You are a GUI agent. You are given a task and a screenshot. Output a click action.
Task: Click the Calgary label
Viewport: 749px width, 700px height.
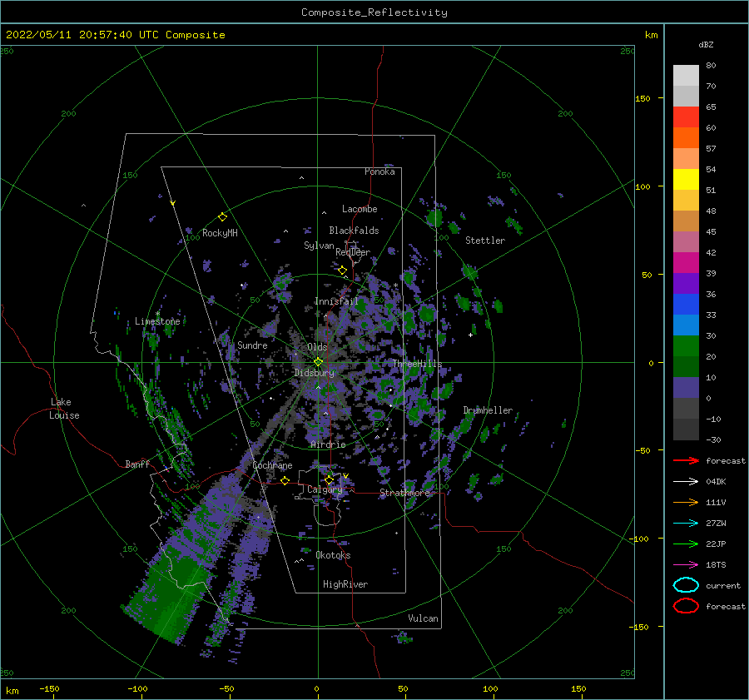325,489
